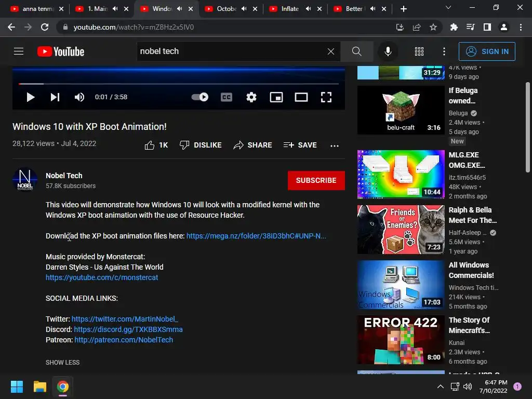Enable miniplayer mode

pos(276,97)
